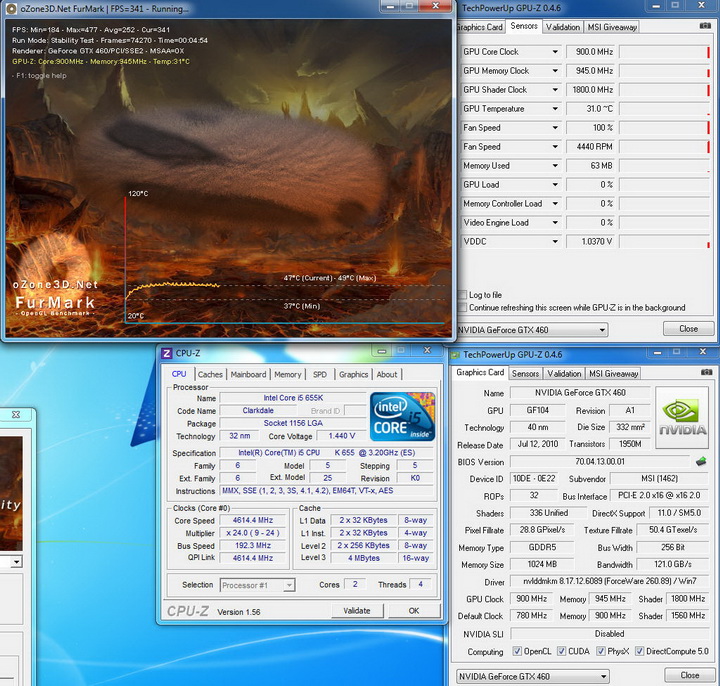Screen dimensions: 720x686
Task: Click Close button in GPU-Z Graphics Card window
Action: (690, 675)
